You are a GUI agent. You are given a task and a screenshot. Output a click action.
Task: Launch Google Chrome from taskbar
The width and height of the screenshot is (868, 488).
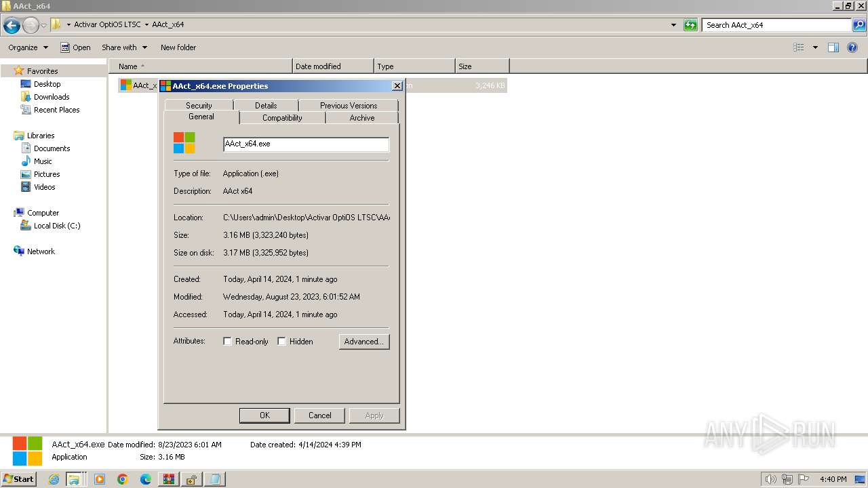(123, 479)
